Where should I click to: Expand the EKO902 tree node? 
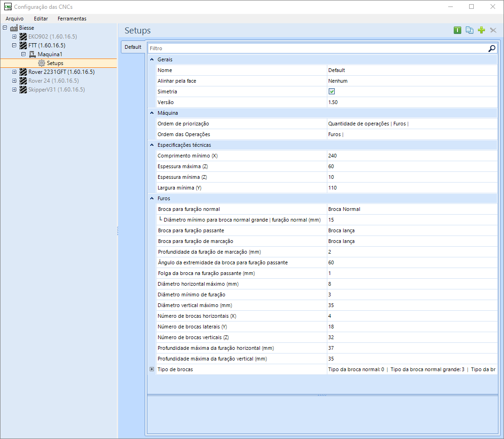click(x=14, y=37)
